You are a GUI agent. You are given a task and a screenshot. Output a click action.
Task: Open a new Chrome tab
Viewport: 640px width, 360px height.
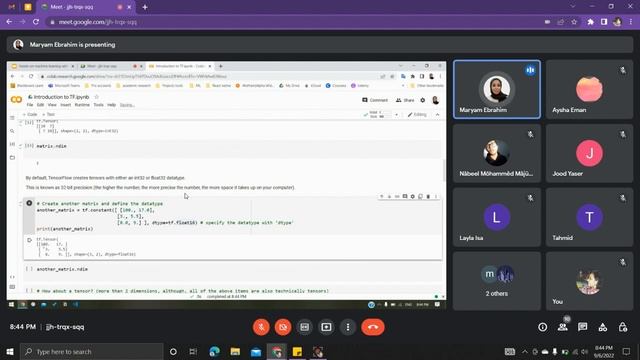[x=145, y=7]
